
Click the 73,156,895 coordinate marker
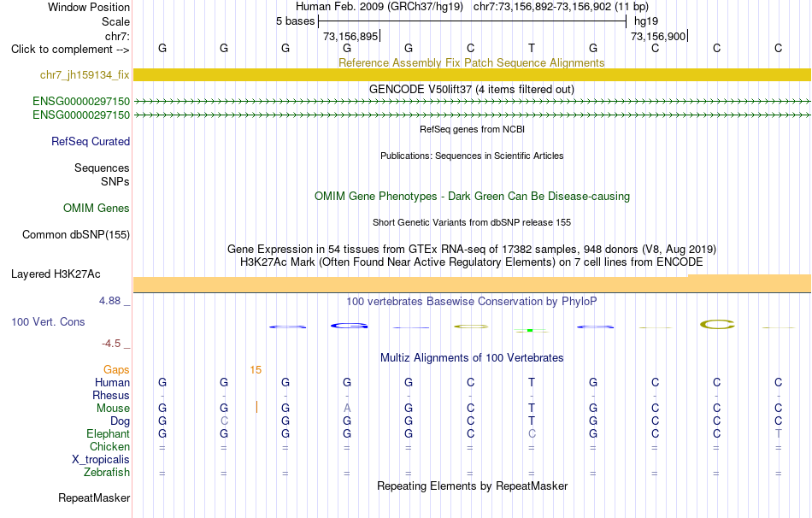pos(350,36)
